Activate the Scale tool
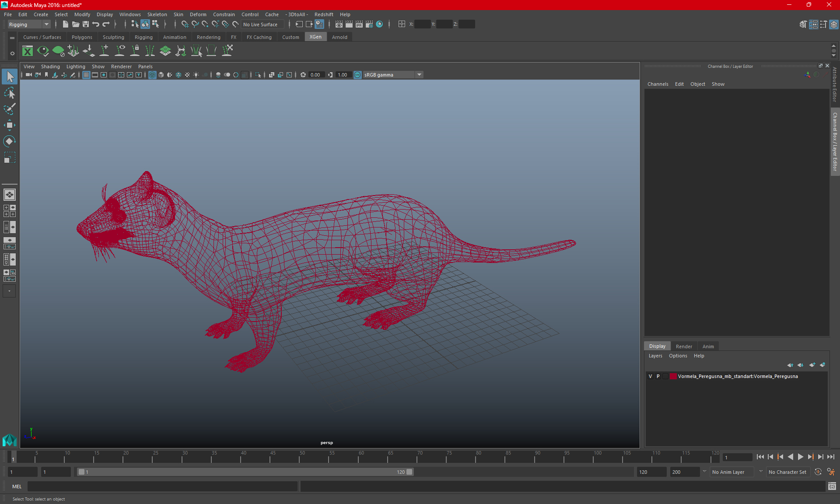The width and height of the screenshot is (840, 504). pos(10,157)
